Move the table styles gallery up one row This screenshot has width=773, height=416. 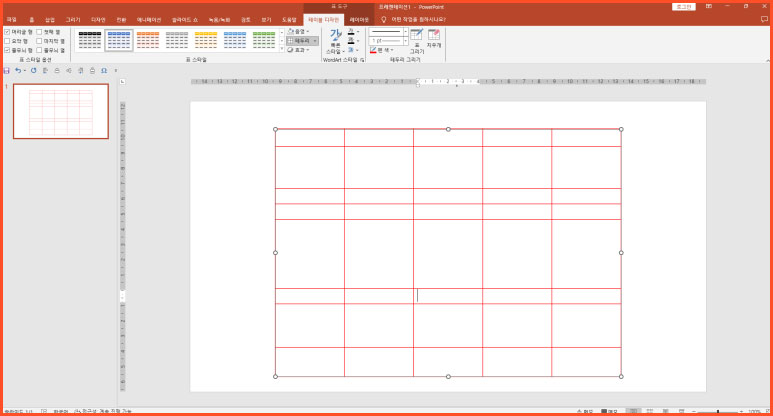click(282, 33)
